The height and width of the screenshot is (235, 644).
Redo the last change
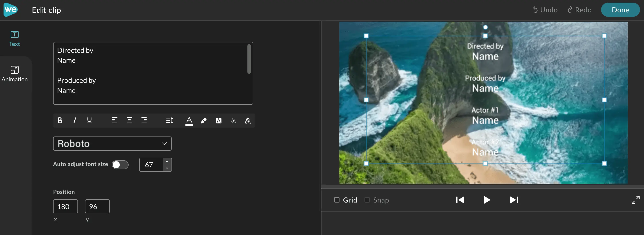[x=580, y=10]
